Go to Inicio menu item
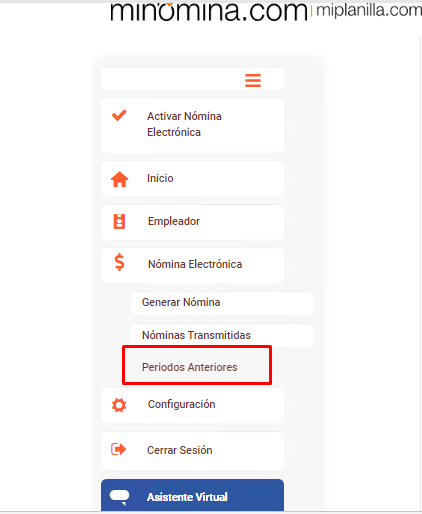Image resolution: width=422 pixels, height=514 pixels. 193,179
